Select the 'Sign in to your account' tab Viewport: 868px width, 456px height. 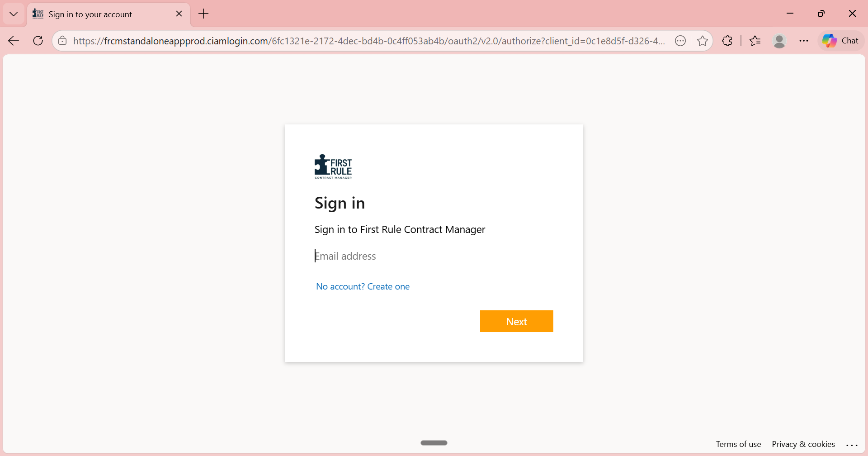pos(108,14)
